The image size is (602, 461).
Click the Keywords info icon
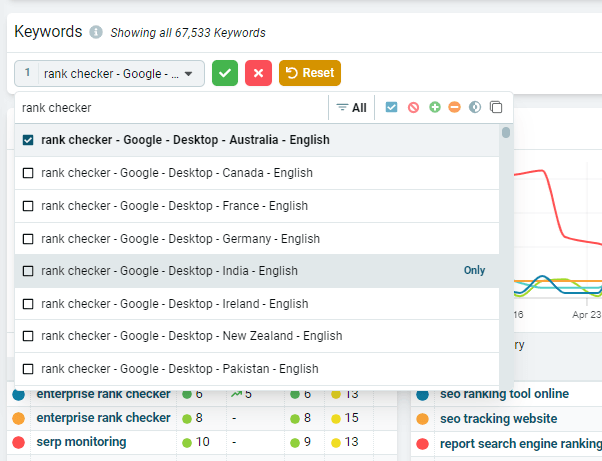click(x=96, y=32)
